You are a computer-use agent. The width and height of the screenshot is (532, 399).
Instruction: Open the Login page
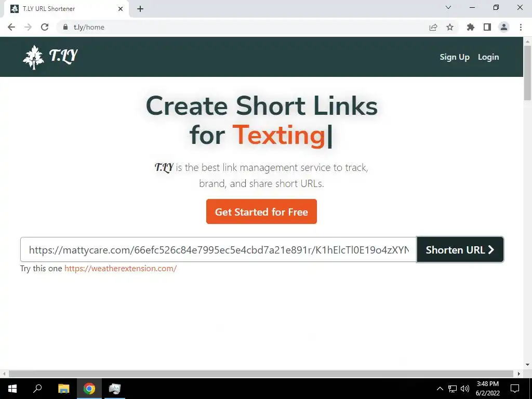coord(488,57)
